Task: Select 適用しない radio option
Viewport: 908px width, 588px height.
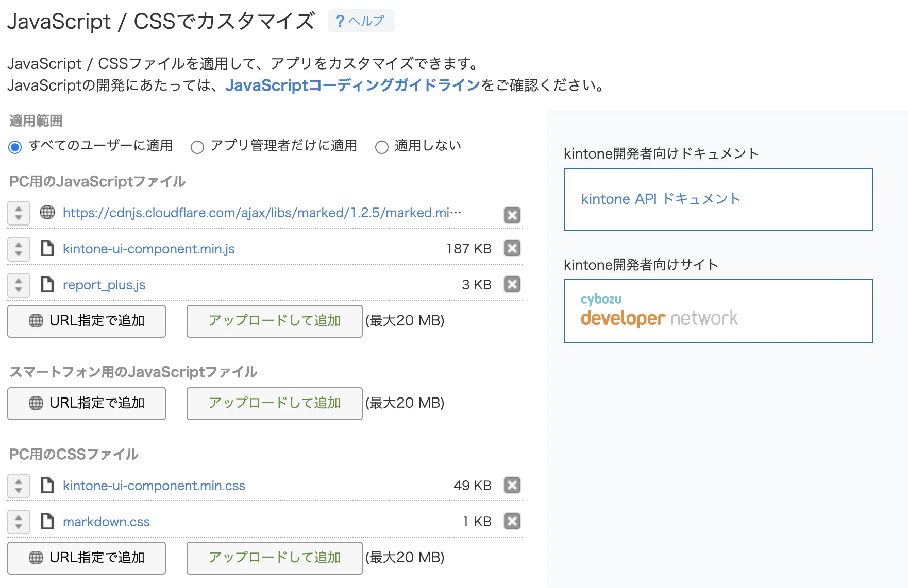Action: tap(382, 148)
